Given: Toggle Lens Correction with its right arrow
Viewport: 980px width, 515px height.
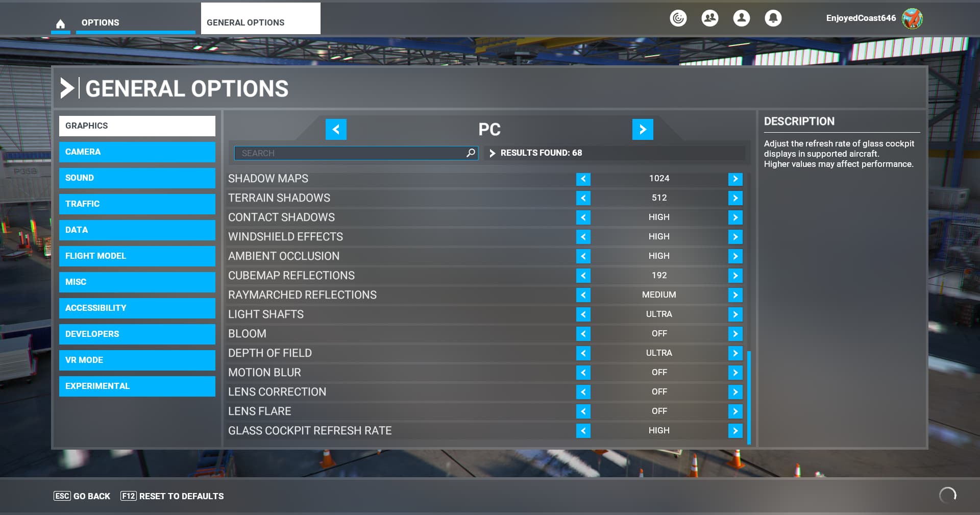Looking at the screenshot, I should pyautogui.click(x=735, y=392).
